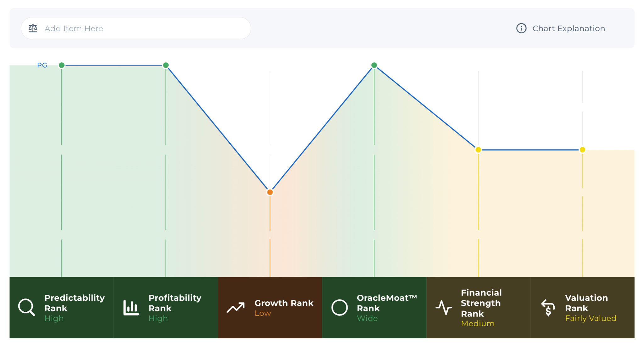Click the balance scale compare icon
The width and height of the screenshot is (644, 346).
[33, 28]
